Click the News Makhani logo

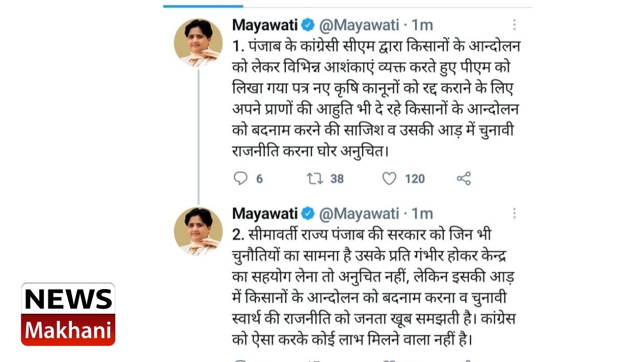(x=68, y=314)
